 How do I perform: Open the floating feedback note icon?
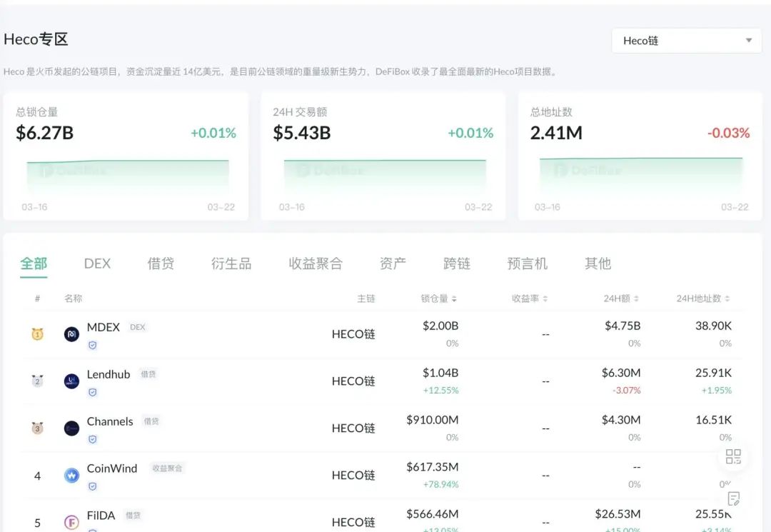click(x=734, y=498)
